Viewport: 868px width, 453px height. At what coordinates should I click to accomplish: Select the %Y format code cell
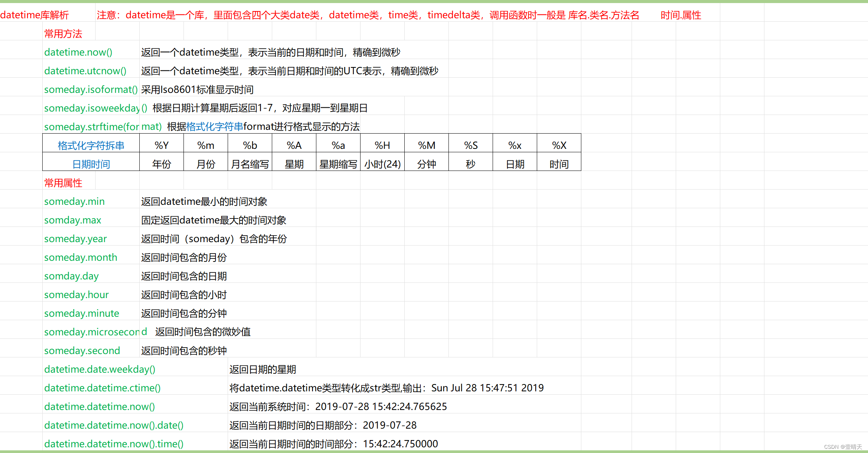click(x=161, y=145)
